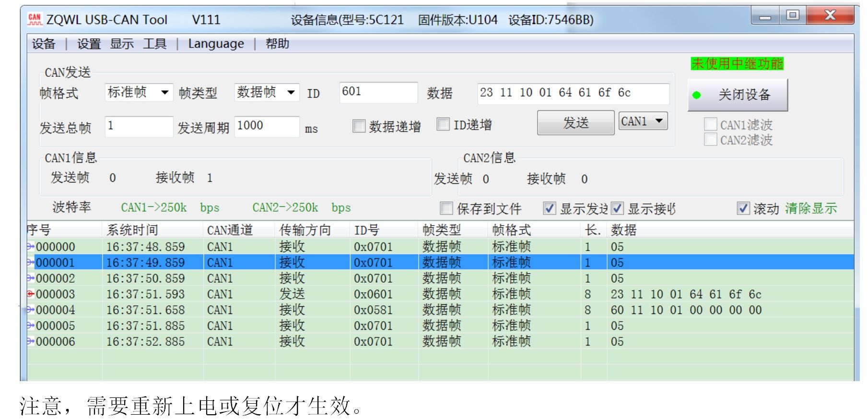The height and width of the screenshot is (420, 868).
Task: Click the 发送 button
Action: pos(575,123)
